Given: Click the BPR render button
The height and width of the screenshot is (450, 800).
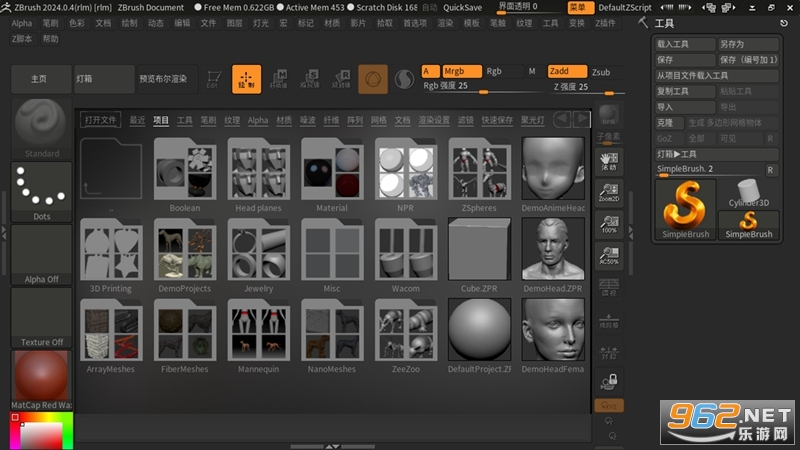Looking at the screenshot, I should click(609, 115).
